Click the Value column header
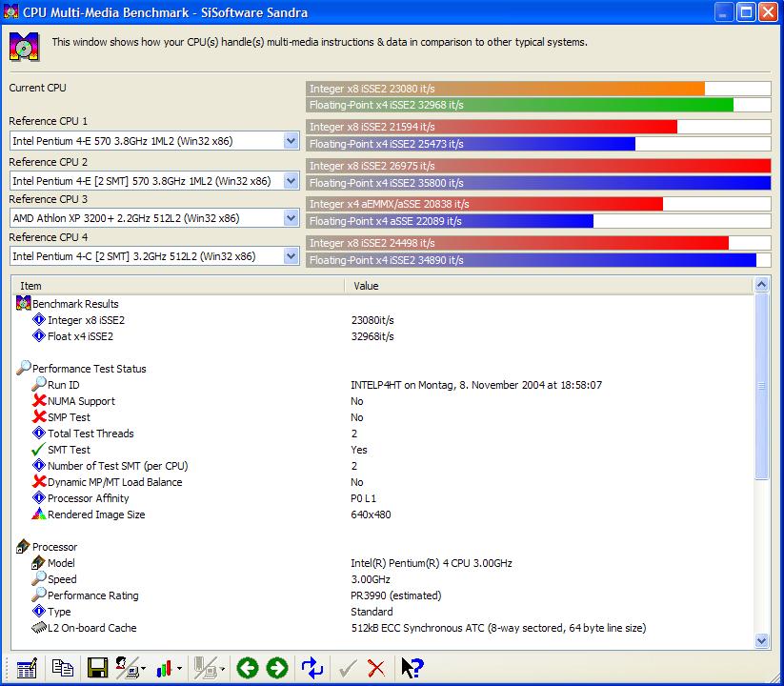 coord(549,286)
